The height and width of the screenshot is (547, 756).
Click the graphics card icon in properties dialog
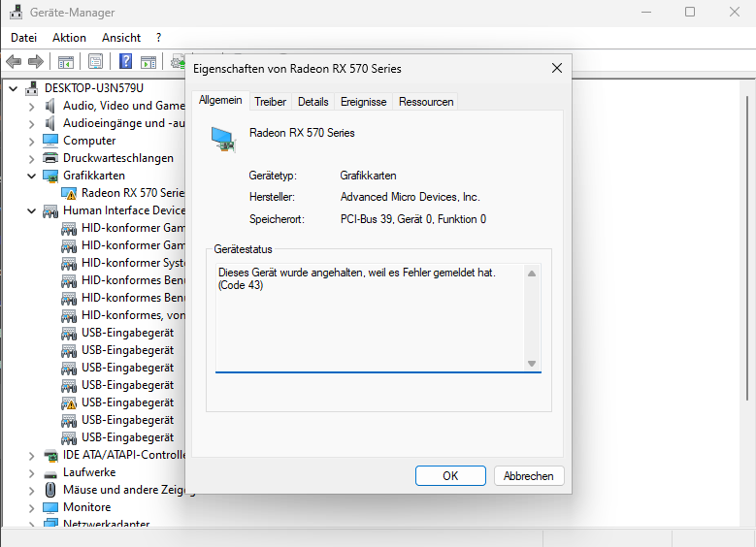pos(223,139)
